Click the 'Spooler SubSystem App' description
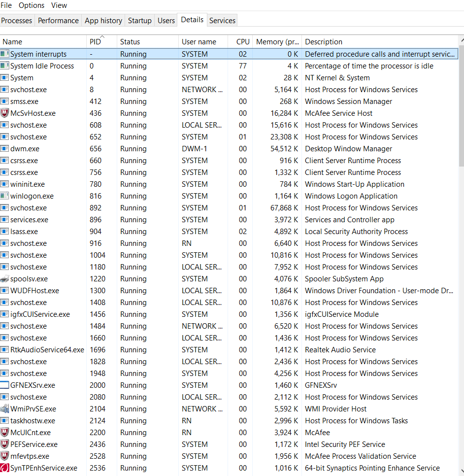This screenshot has width=464, height=476. click(x=344, y=279)
